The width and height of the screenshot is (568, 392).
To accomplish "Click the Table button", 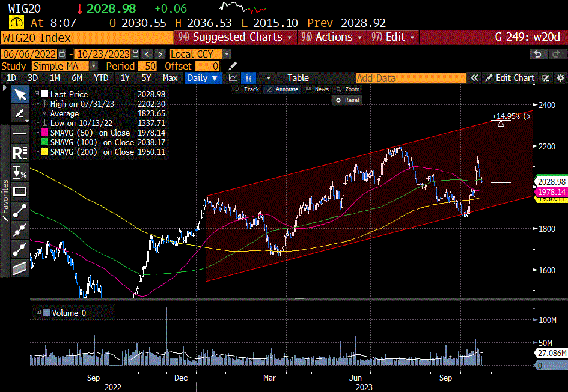I will [x=298, y=78].
